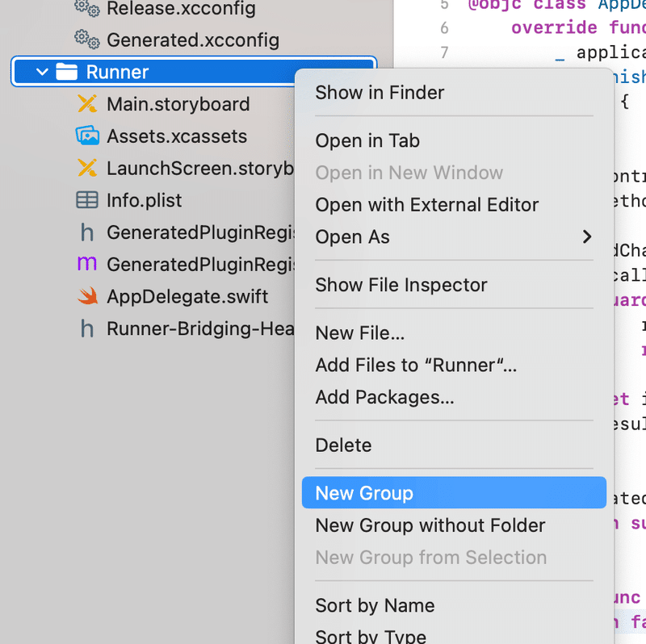Screen dimensions: 646x644
Task: Choose Show in Finder
Action: (454, 93)
